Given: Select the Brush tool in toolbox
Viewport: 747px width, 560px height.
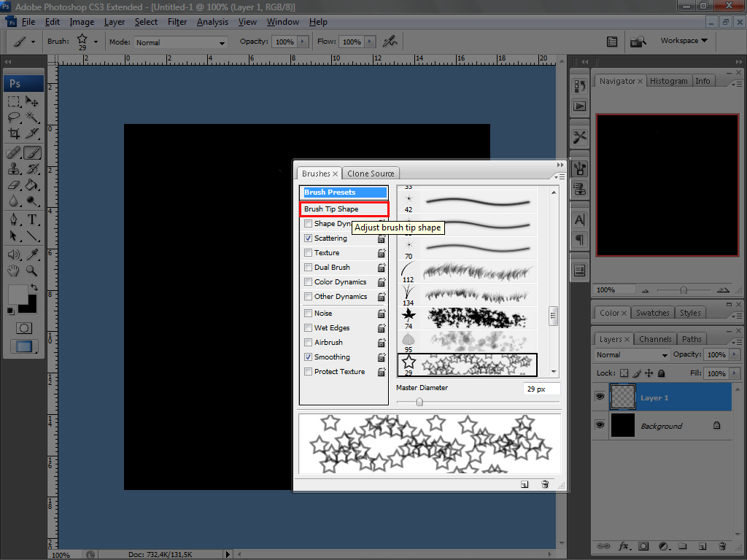Looking at the screenshot, I should pos(32,153).
